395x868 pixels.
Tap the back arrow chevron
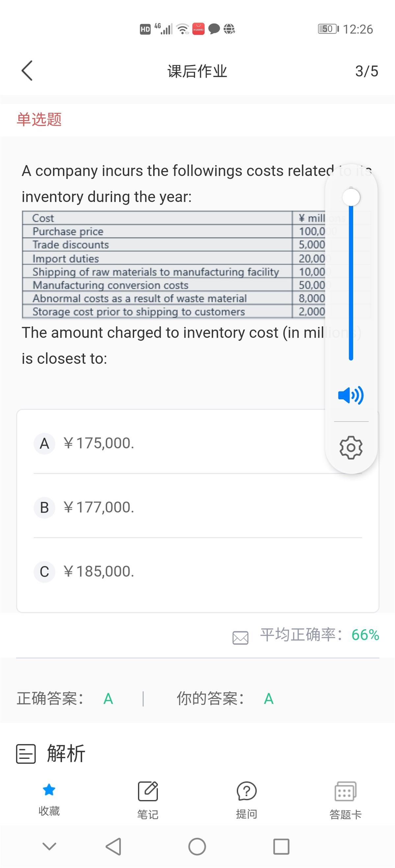pos(27,71)
